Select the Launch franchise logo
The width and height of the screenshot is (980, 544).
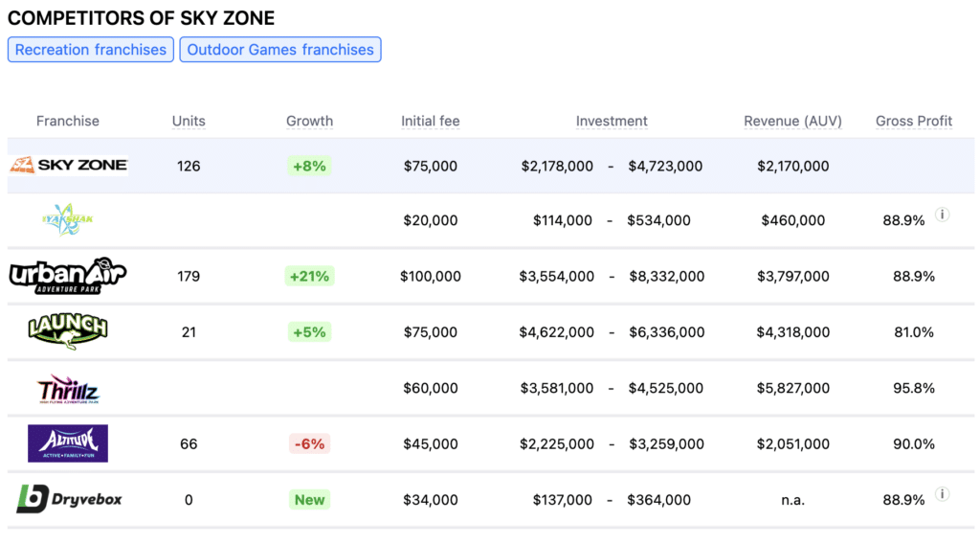point(68,331)
